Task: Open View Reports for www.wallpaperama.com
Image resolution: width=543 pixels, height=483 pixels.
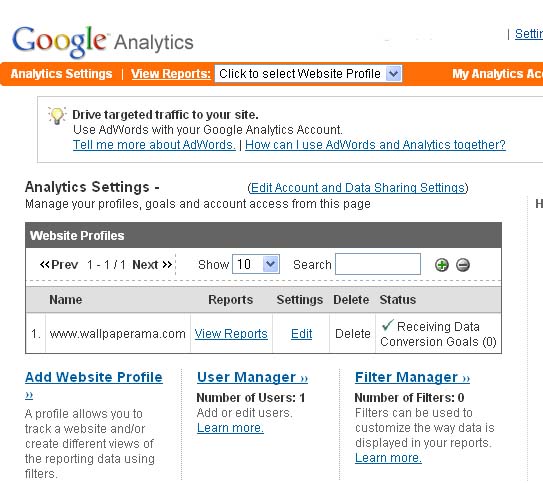Action: (x=231, y=334)
